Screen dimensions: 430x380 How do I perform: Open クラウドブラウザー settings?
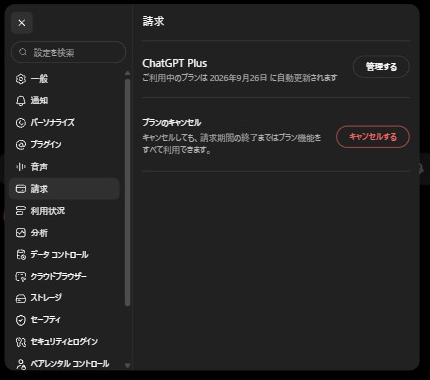coord(64,277)
